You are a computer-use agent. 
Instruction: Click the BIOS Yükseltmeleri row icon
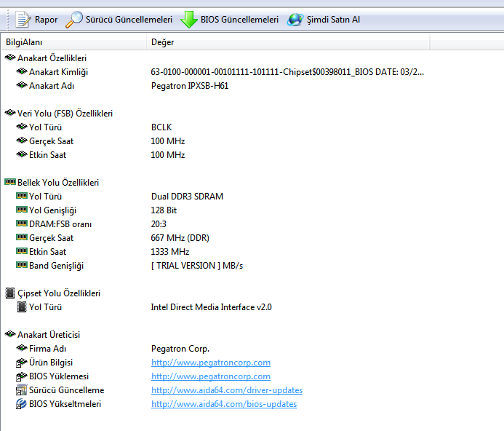tap(21, 403)
